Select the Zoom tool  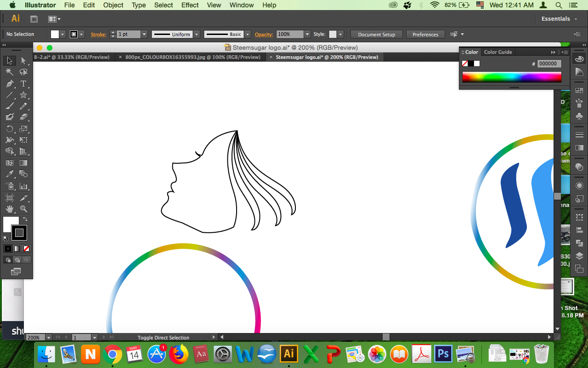tap(23, 209)
